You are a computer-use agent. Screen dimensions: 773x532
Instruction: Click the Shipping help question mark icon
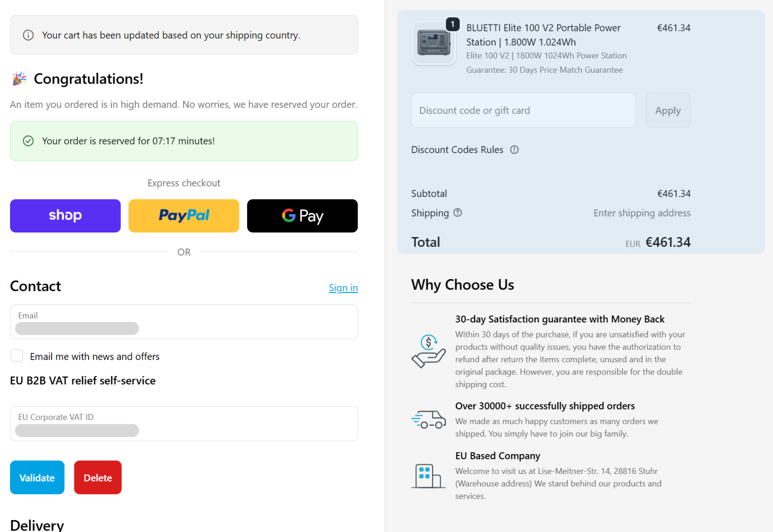457,212
